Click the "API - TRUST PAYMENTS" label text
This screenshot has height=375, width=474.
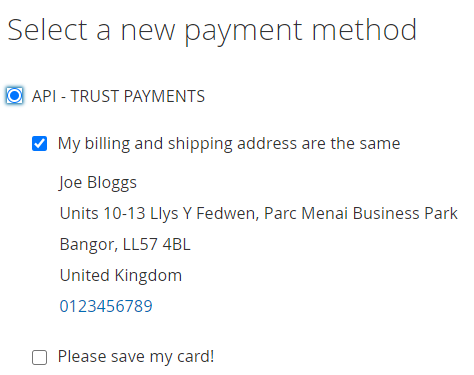118,96
